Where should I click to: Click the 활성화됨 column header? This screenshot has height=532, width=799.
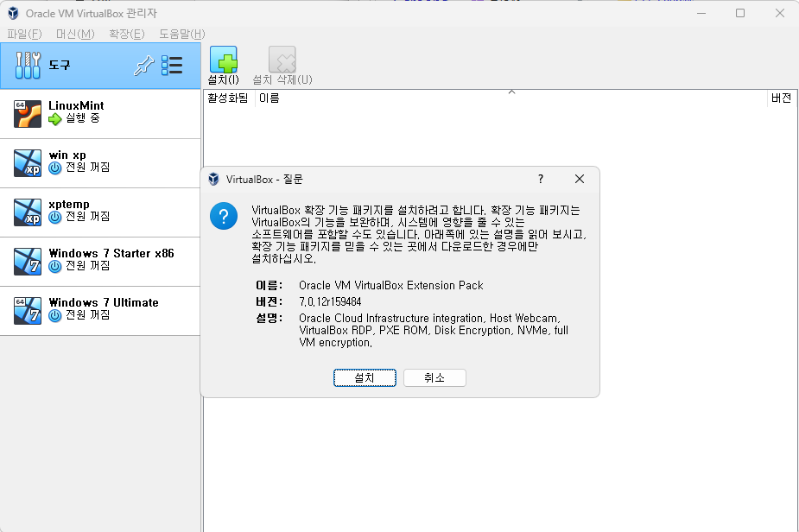228,98
